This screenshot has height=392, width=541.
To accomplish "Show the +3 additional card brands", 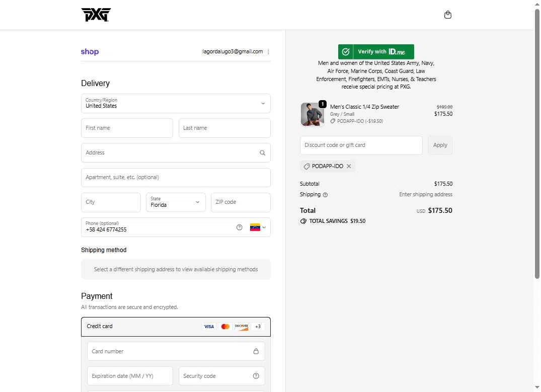I will click(x=258, y=327).
